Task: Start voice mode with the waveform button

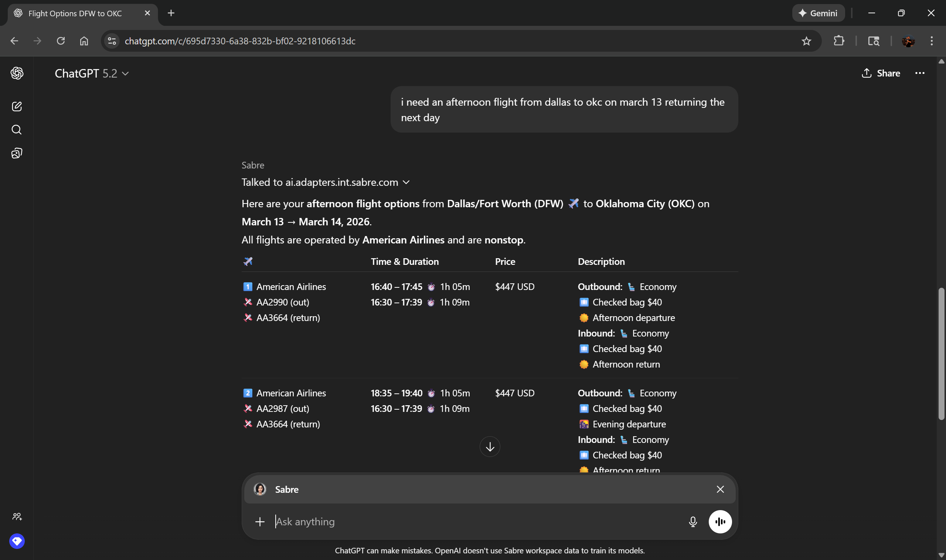Action: point(720,522)
